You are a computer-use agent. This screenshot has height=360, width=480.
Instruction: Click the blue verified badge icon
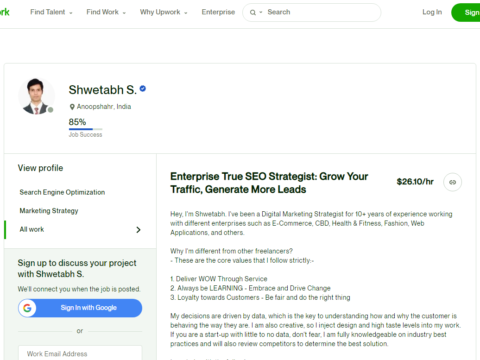(143, 89)
